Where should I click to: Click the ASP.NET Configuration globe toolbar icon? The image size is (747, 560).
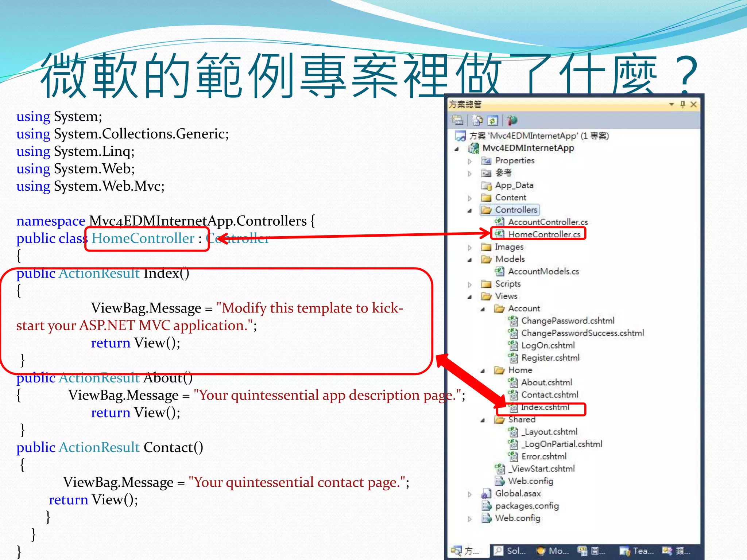pos(512,120)
